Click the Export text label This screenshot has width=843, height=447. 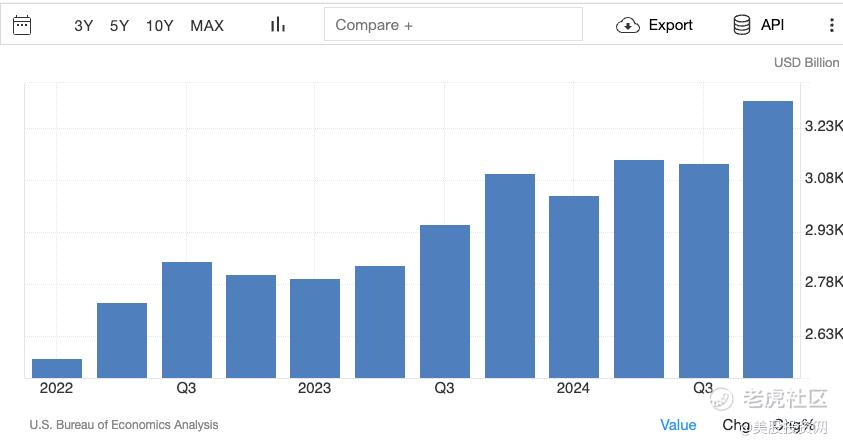670,25
